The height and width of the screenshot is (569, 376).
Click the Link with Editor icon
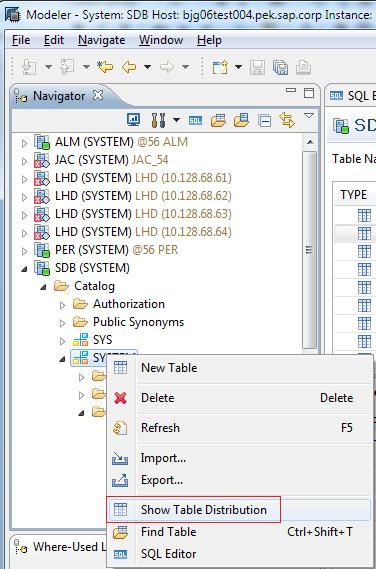click(x=287, y=120)
